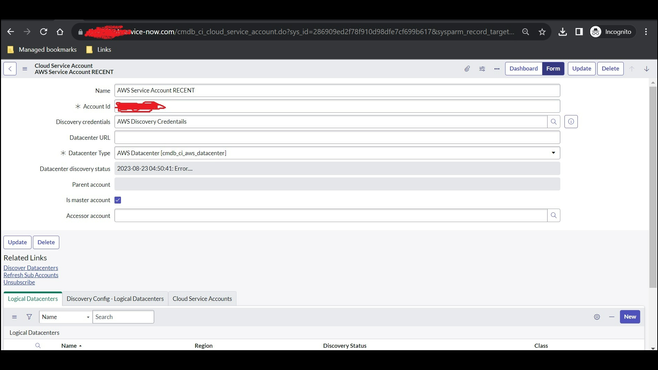Open the personalize form settings icon
The image size is (658, 370).
point(482,68)
